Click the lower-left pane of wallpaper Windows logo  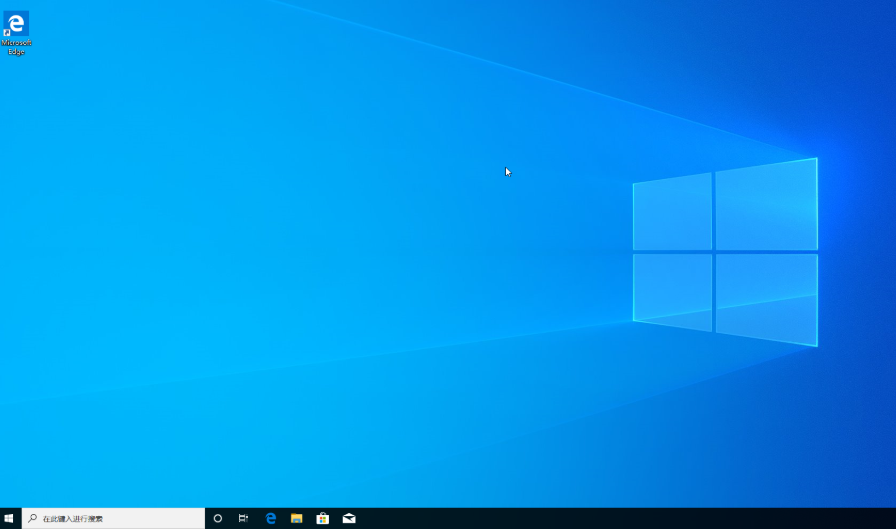673,289
